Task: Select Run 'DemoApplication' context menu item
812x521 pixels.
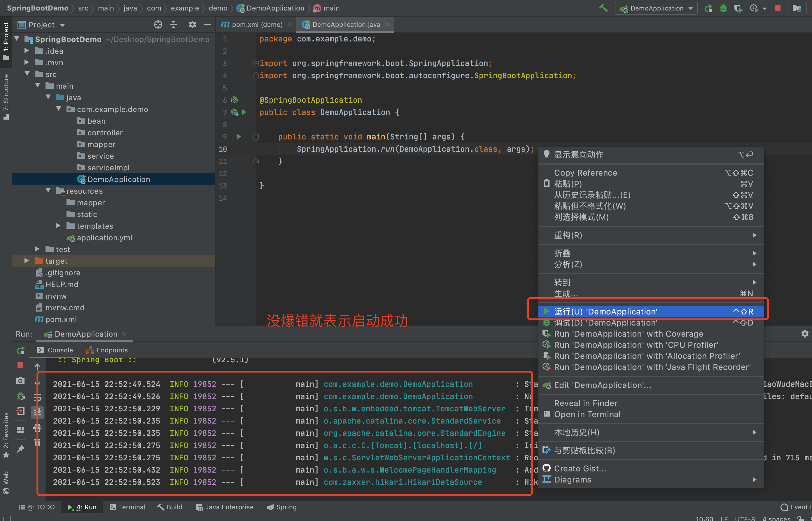Action: [651, 311]
